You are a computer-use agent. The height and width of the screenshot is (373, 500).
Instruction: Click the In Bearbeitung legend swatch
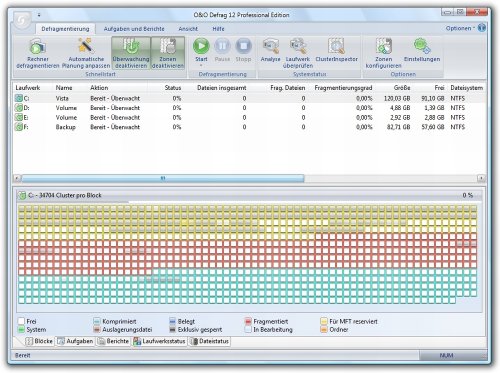coord(248,329)
